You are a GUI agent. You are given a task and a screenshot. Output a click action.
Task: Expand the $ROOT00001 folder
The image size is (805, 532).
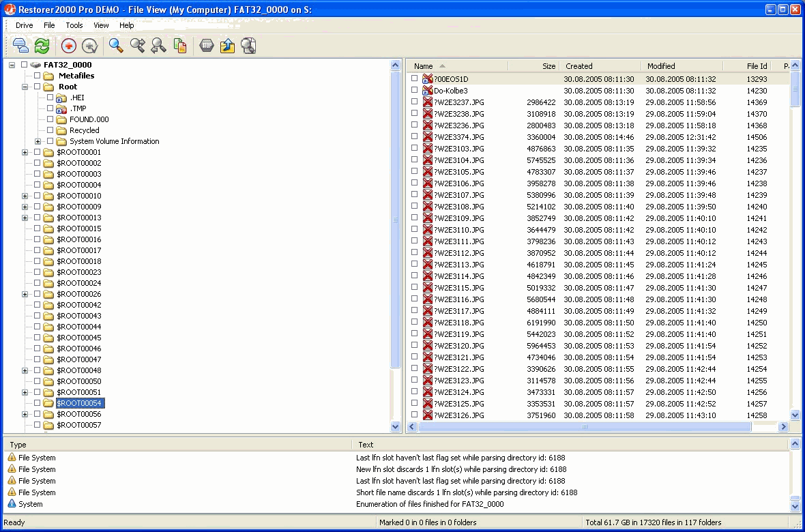pos(25,152)
